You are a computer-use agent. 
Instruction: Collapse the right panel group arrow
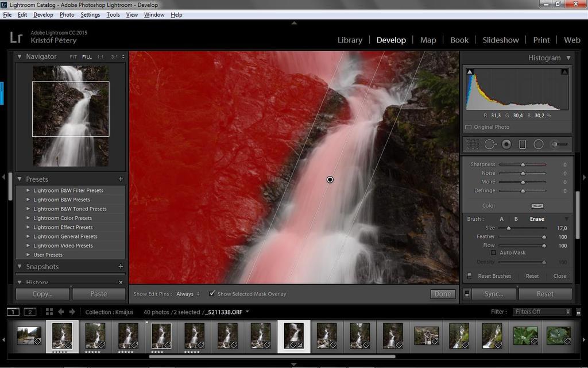click(x=584, y=177)
